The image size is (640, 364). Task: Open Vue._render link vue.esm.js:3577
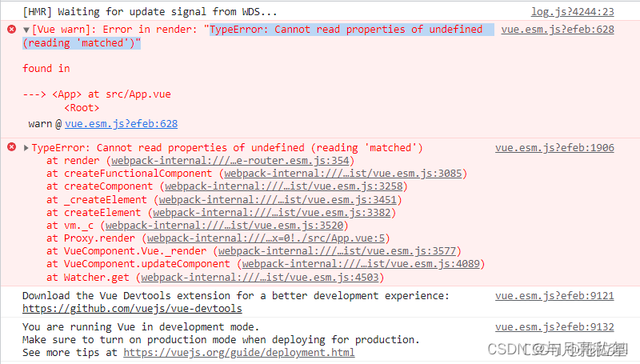pos(337,251)
